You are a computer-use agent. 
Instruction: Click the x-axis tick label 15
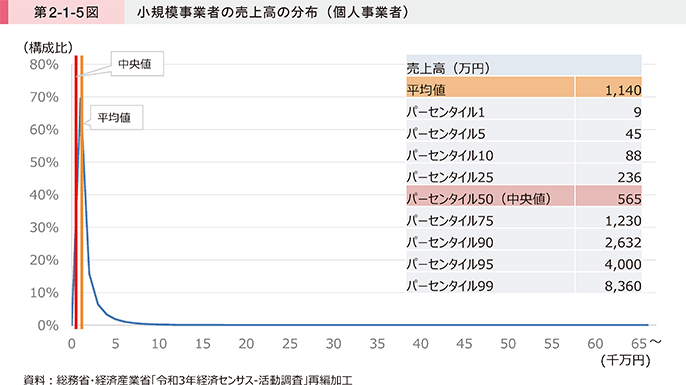coord(203,344)
